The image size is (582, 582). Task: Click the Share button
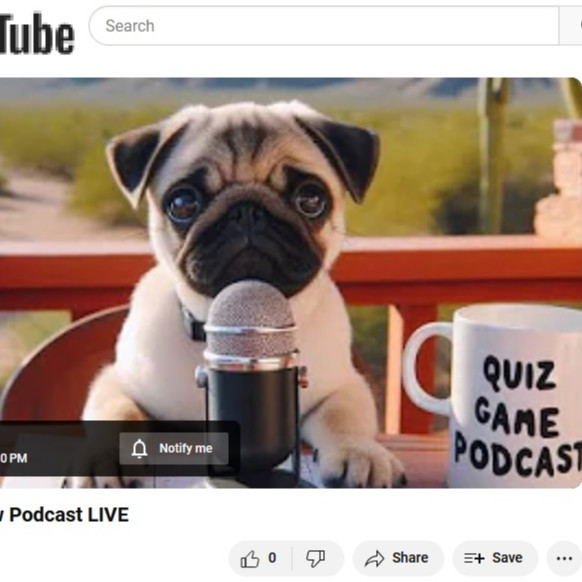[x=398, y=558]
